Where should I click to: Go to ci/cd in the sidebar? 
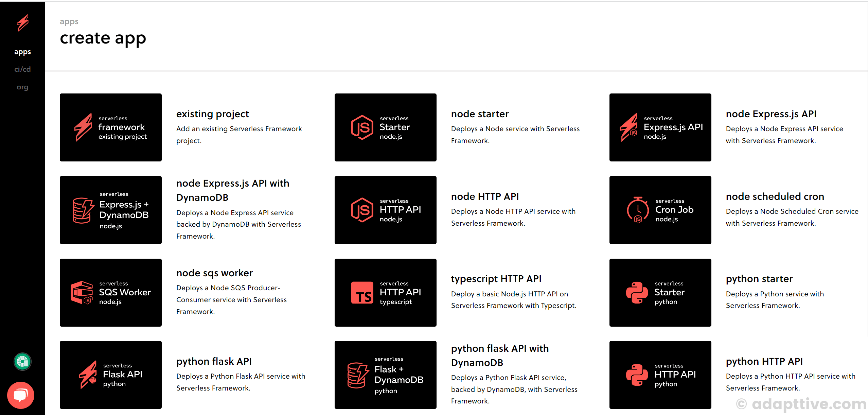22,69
